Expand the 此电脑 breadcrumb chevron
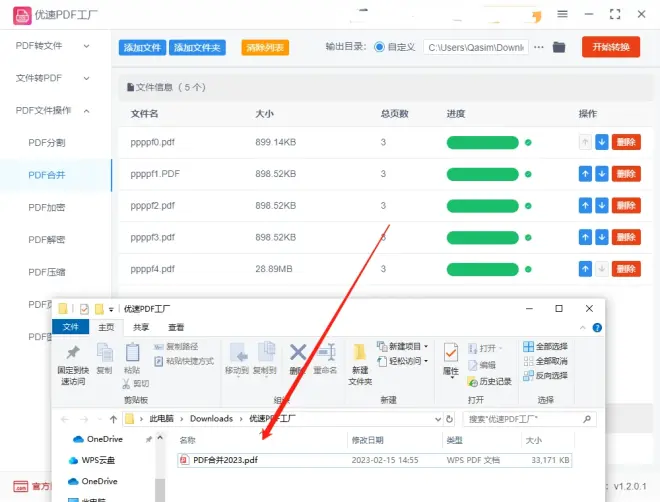660x502 pixels. point(181,419)
